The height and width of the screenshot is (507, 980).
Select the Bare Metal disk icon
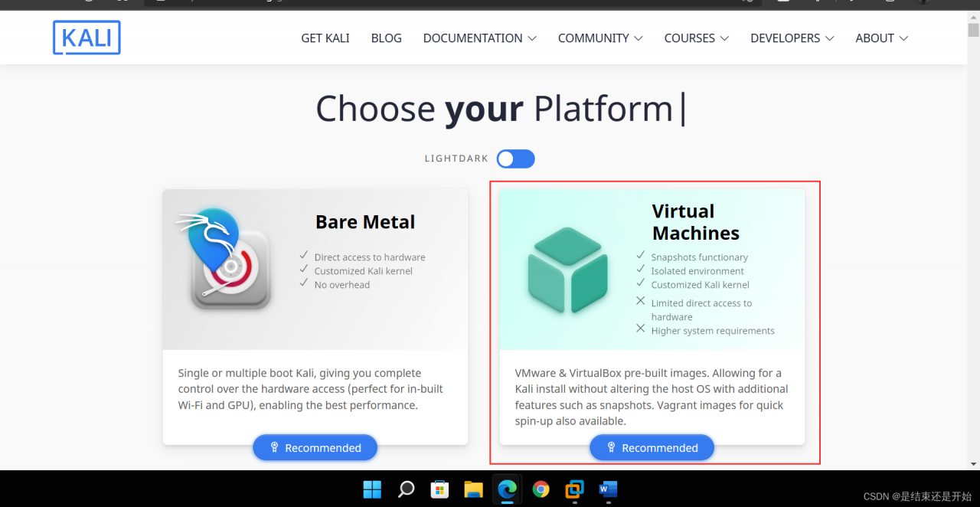[x=226, y=260]
